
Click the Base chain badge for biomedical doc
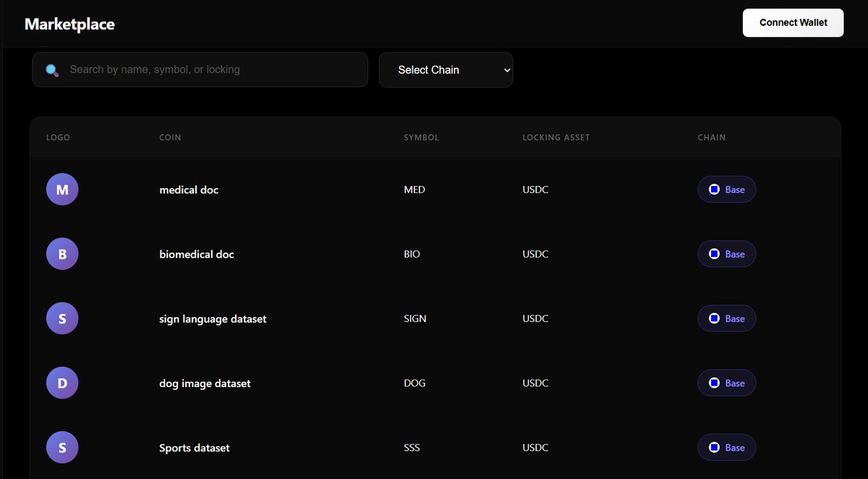click(726, 254)
